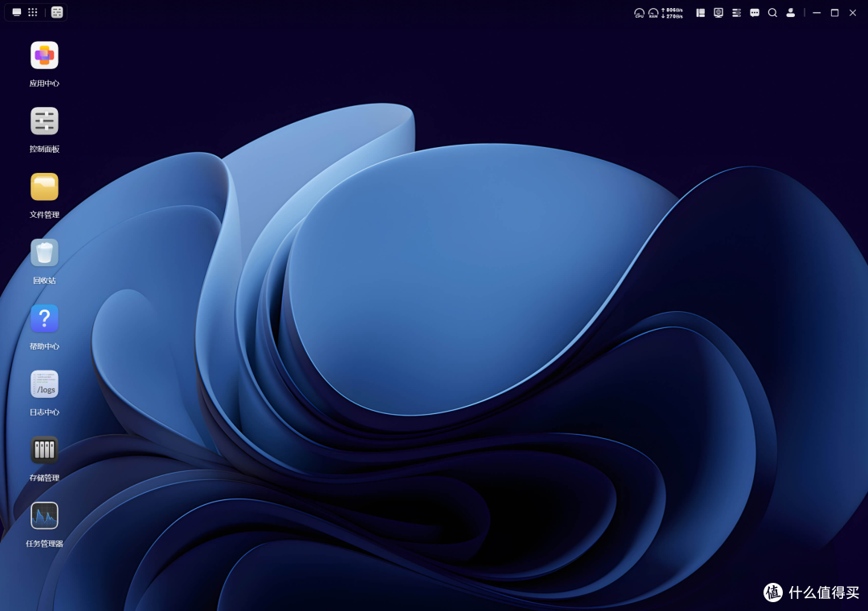This screenshot has height=611, width=868.
Task: Select the pinned control panel icon in taskbar
Action: 57,12
